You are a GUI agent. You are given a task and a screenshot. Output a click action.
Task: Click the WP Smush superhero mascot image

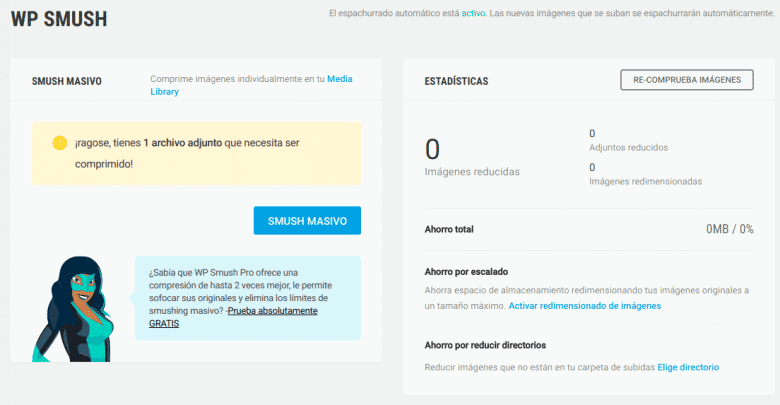[x=73, y=309]
